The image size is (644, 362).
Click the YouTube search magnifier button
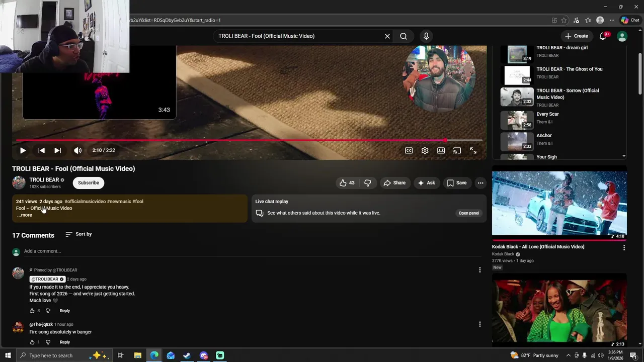tap(404, 36)
